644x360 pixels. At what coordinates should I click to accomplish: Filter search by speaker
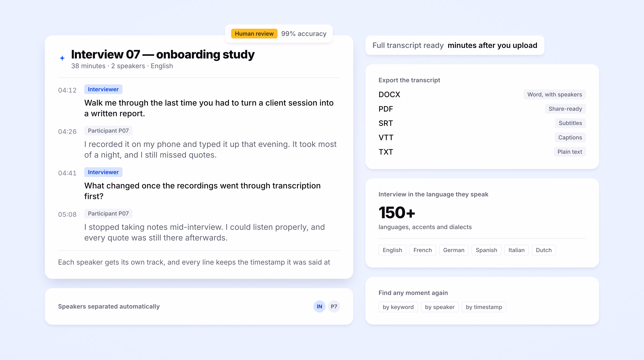click(x=439, y=307)
